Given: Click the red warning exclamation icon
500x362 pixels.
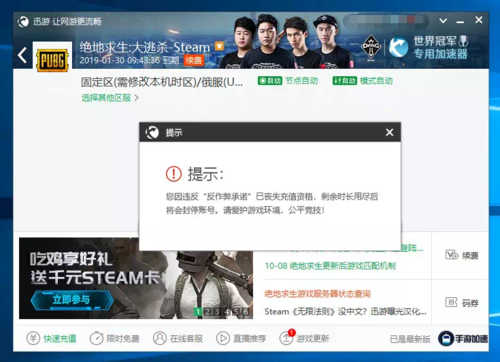Looking at the screenshot, I should [x=174, y=174].
